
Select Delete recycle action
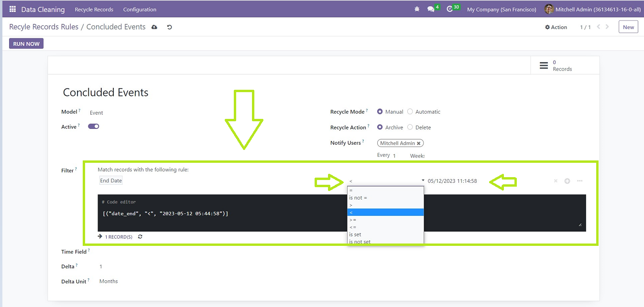[410, 127]
